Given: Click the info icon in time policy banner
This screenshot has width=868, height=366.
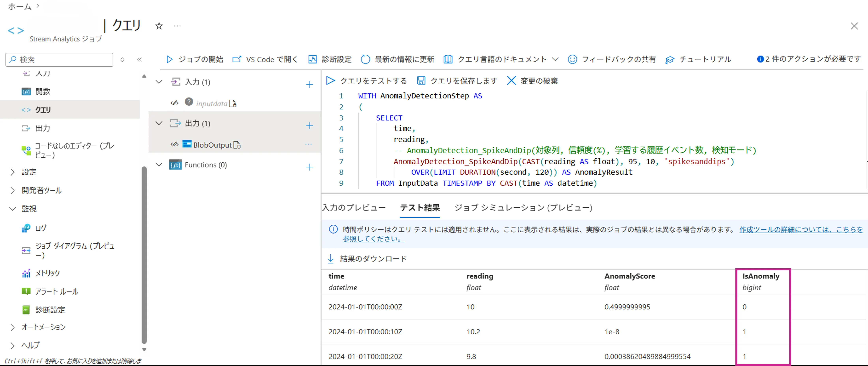Looking at the screenshot, I should tap(333, 230).
